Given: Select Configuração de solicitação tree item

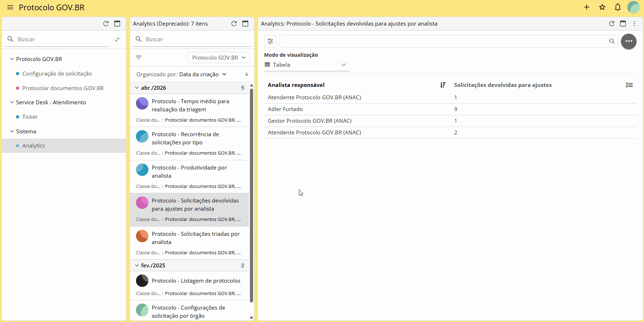Looking at the screenshot, I should (x=57, y=73).
